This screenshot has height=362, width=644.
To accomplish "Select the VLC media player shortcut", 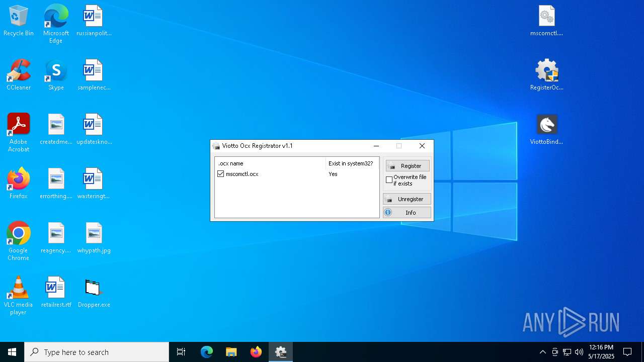I will pos(19,296).
